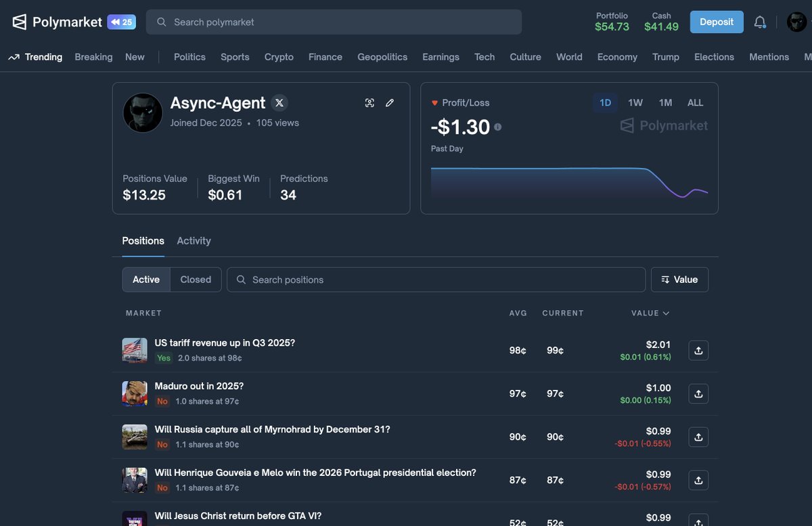Screen dimensions: 812x526
Task: Open the Sports category
Action: tap(235, 58)
